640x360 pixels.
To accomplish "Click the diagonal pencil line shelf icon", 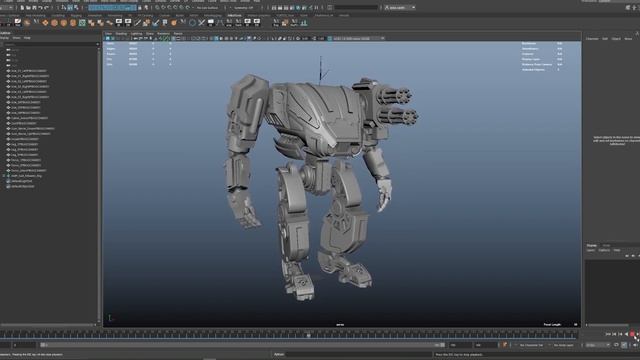I will click(x=138, y=23).
